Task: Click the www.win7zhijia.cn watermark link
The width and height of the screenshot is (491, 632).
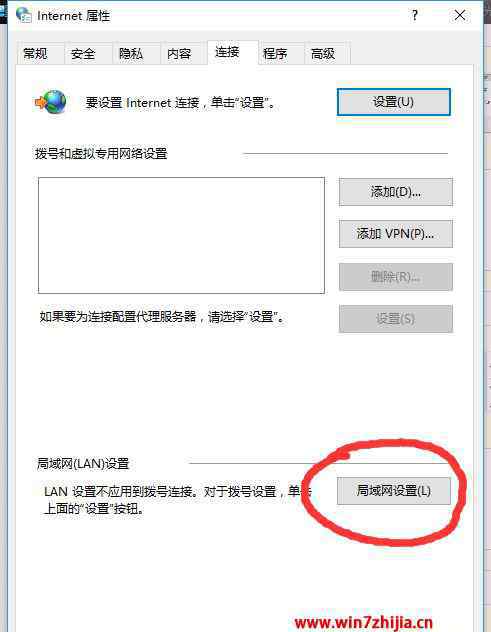Action: click(364, 623)
